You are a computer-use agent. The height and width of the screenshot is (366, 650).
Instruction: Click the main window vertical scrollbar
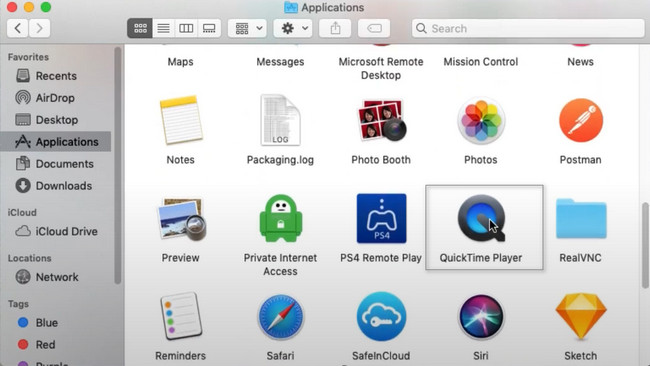pyautogui.click(x=645, y=245)
